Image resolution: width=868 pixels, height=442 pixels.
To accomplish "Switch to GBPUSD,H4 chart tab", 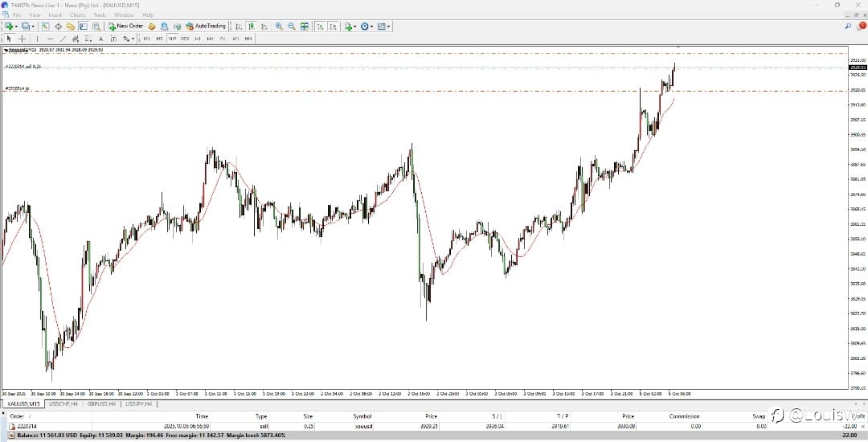I will point(101,404).
